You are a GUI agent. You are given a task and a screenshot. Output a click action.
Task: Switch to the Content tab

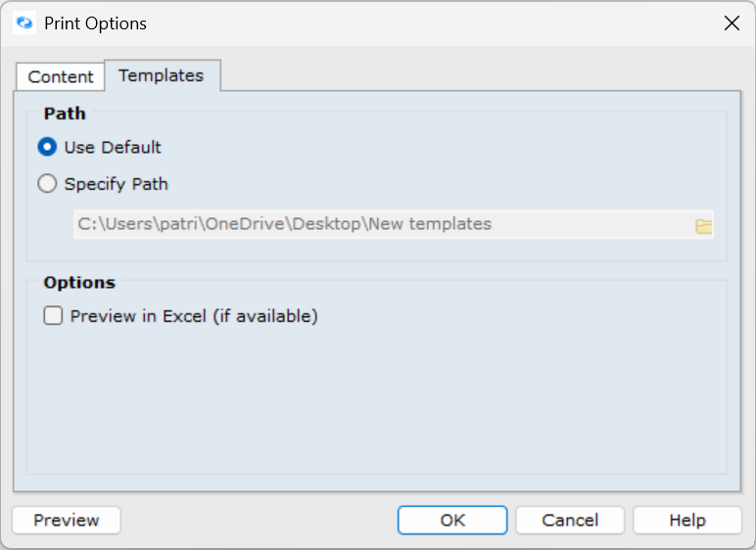(x=61, y=76)
